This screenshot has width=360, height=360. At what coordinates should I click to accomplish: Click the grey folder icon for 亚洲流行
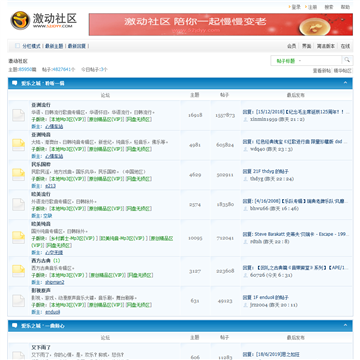pyautogui.click(x=19, y=115)
